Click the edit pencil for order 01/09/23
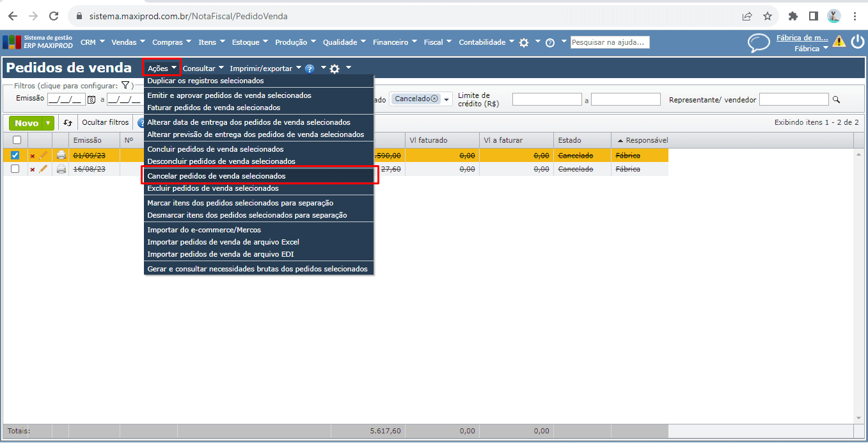The height and width of the screenshot is (443, 868). [43, 155]
